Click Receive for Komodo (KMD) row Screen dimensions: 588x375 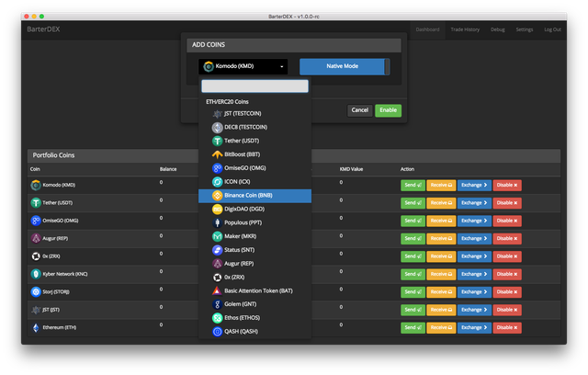(441, 186)
